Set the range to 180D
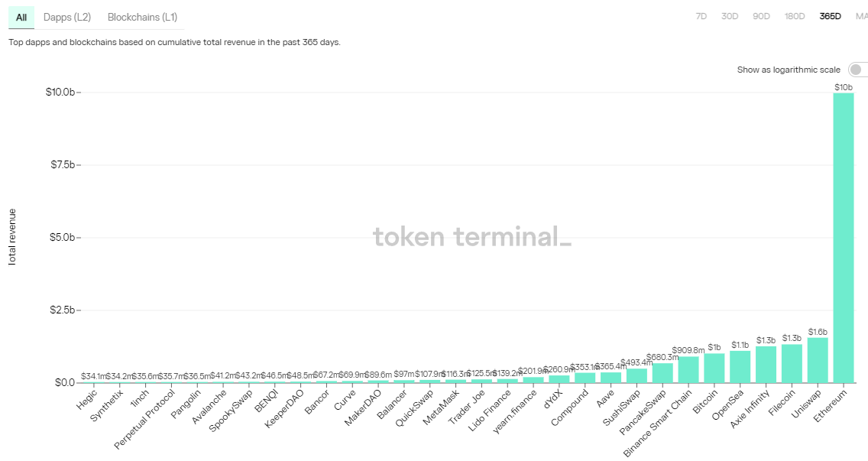Screen dimensions: 868x461 (795, 17)
